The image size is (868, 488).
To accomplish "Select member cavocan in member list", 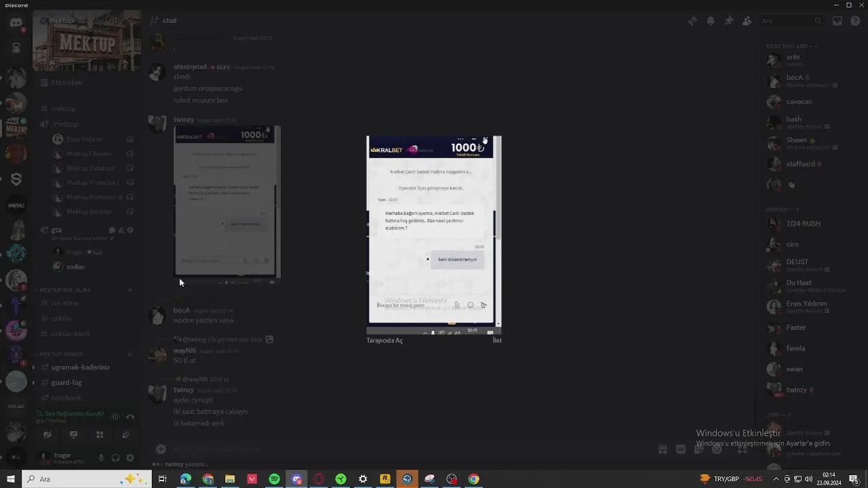I will click(x=807, y=102).
